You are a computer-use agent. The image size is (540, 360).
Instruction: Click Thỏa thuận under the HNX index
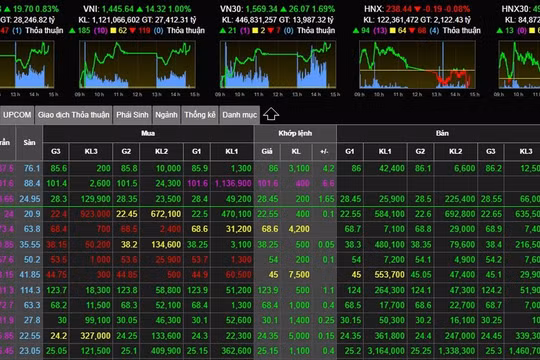tap(461, 31)
